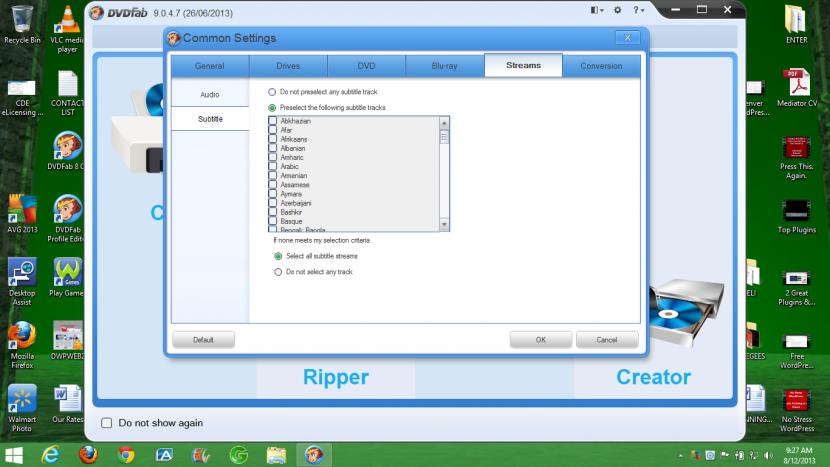Click the Default button
This screenshot has height=467, width=830.
click(x=203, y=340)
